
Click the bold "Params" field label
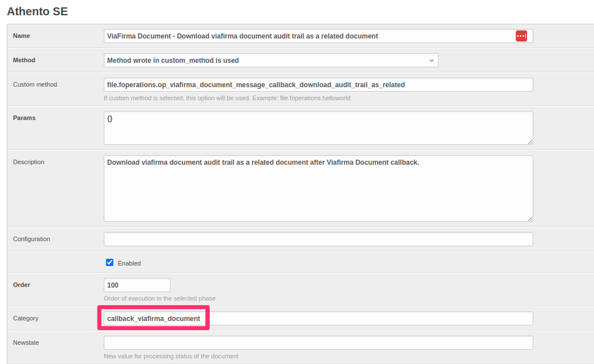pyautogui.click(x=24, y=118)
